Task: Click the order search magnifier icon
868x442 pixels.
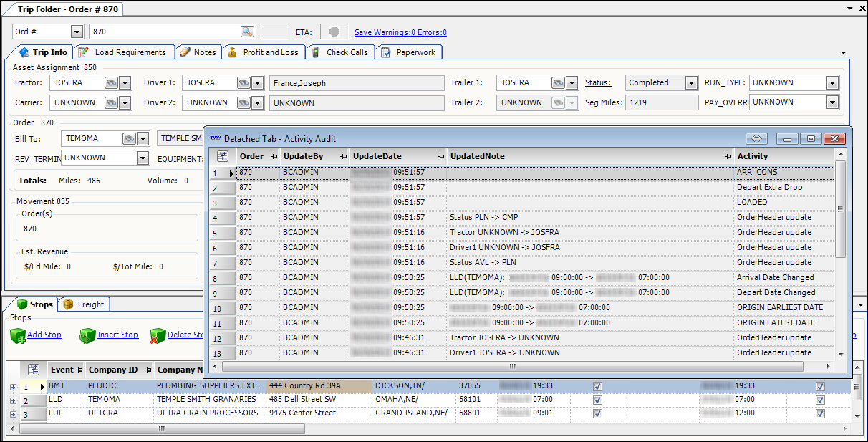Action: 247,32
